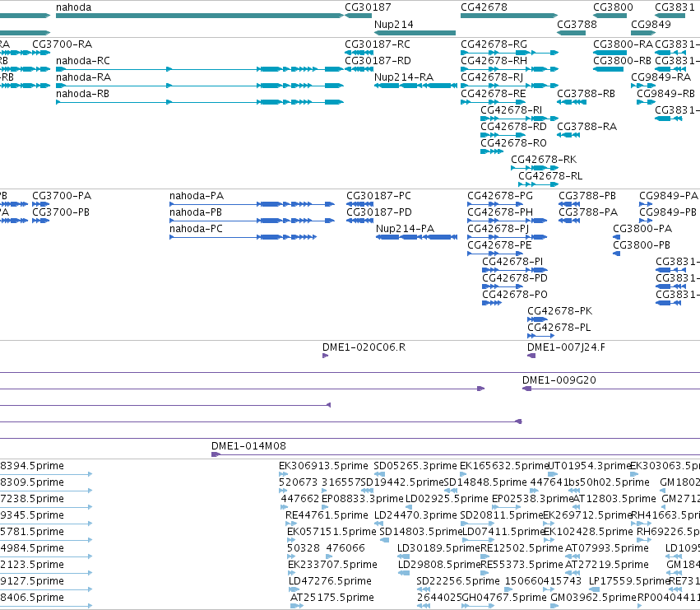Click the CG3800-PB protein label
700x610 pixels.
click(x=642, y=245)
